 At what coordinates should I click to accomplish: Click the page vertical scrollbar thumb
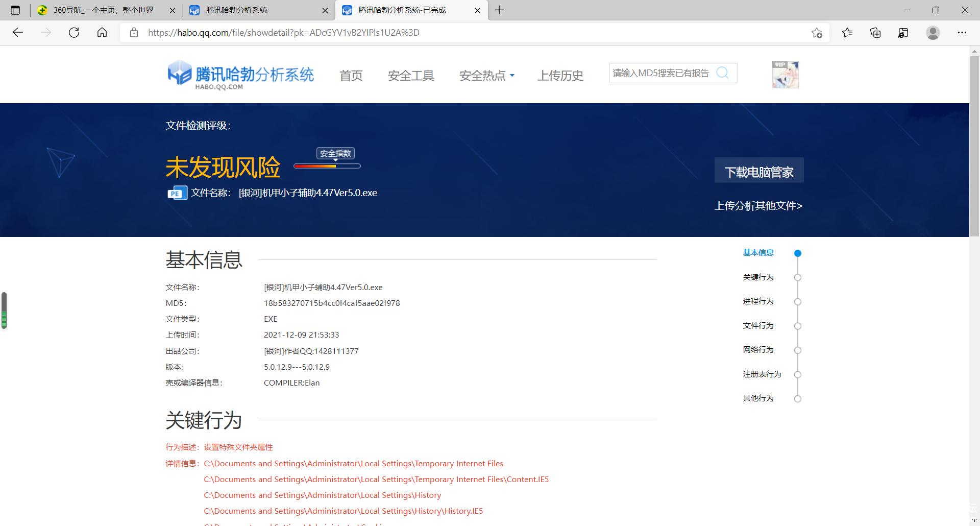click(x=974, y=146)
